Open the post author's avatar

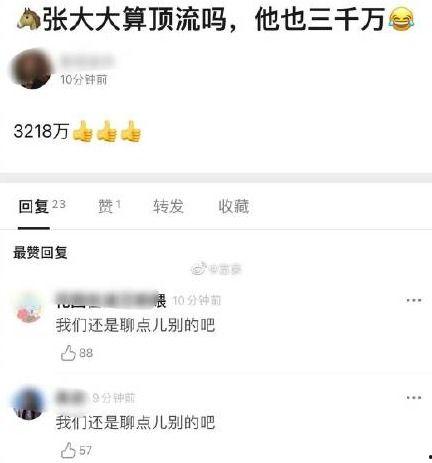click(x=31, y=69)
